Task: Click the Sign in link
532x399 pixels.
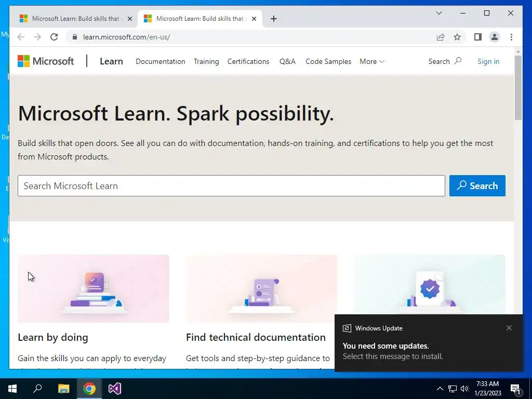Action: point(488,61)
